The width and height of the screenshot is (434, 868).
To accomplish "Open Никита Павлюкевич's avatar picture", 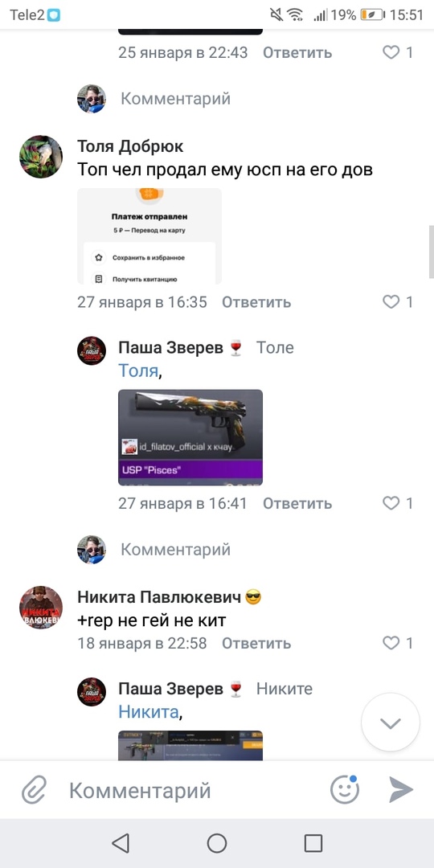I will click(x=41, y=608).
